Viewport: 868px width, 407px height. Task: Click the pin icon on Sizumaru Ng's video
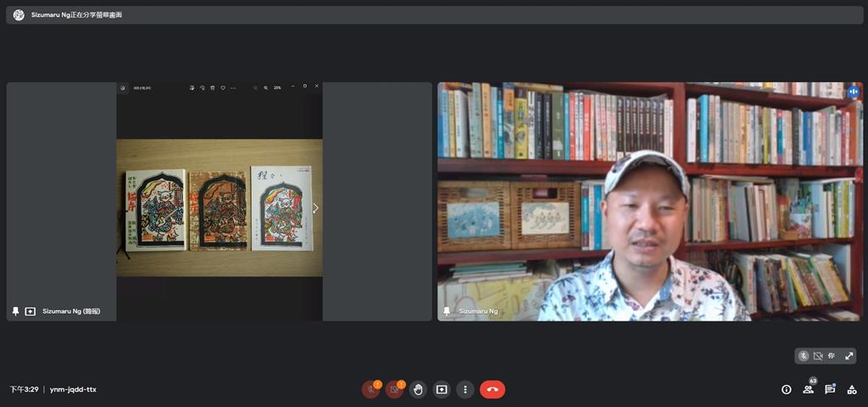[x=446, y=311]
